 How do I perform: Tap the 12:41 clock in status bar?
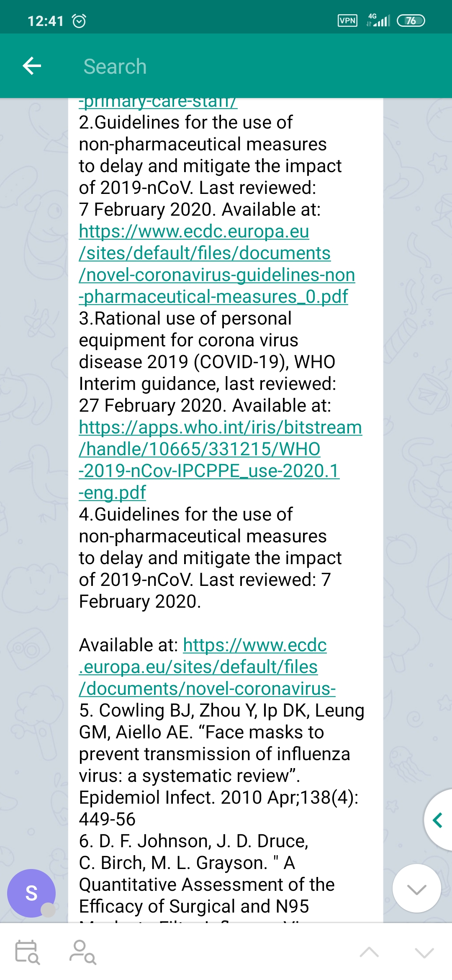[x=45, y=21]
